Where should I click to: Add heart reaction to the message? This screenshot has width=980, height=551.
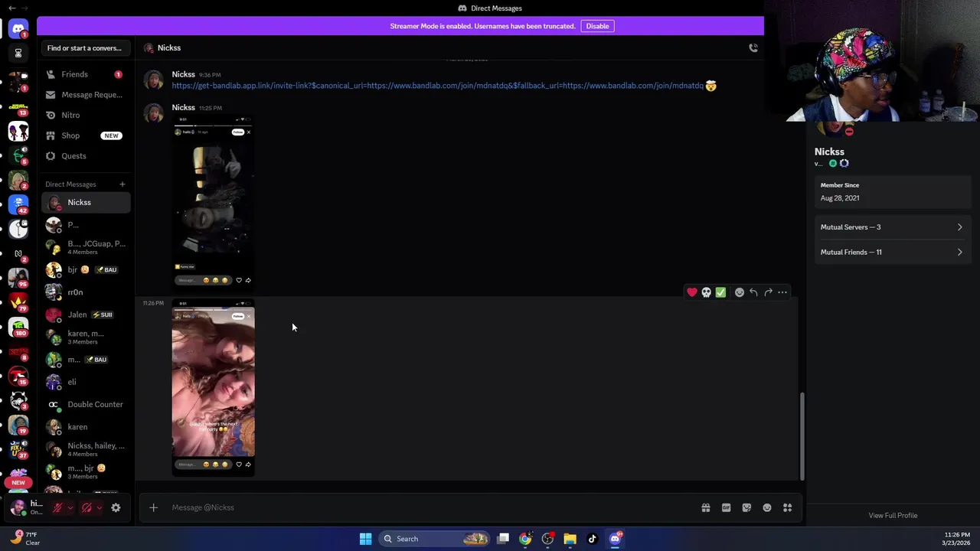point(692,292)
